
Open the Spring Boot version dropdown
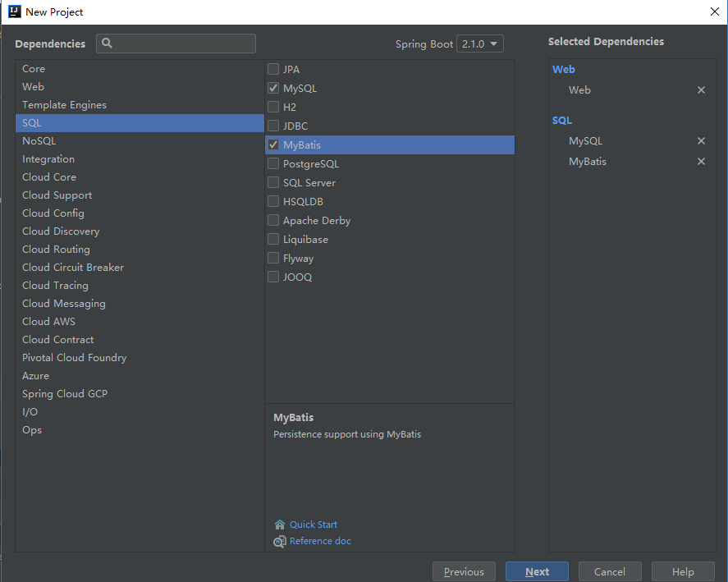tap(479, 44)
